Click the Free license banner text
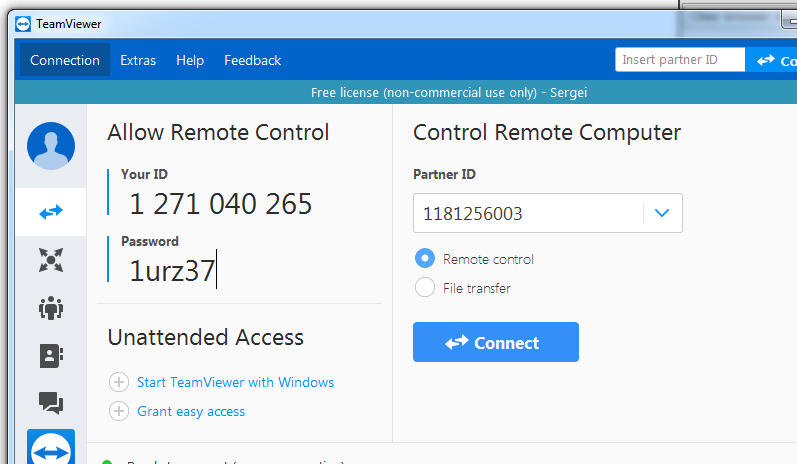The width and height of the screenshot is (797, 464). [449, 92]
